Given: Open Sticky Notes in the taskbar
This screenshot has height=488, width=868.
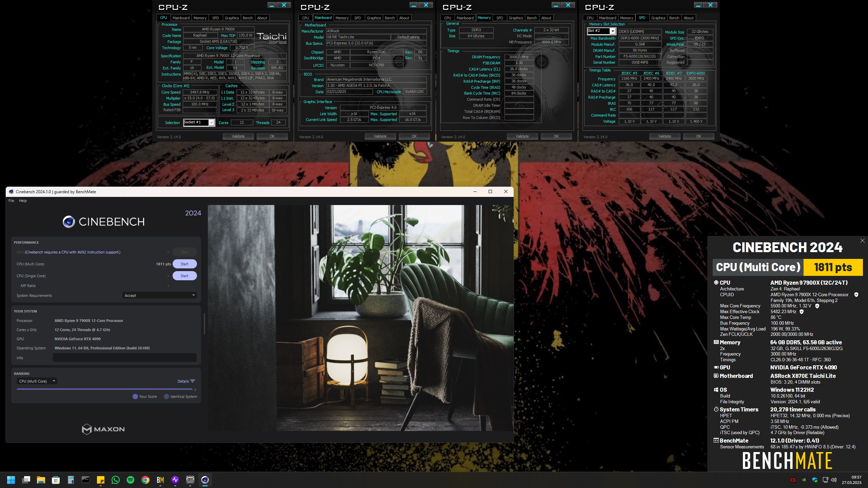Looking at the screenshot, I should pyautogui.click(x=100, y=480).
